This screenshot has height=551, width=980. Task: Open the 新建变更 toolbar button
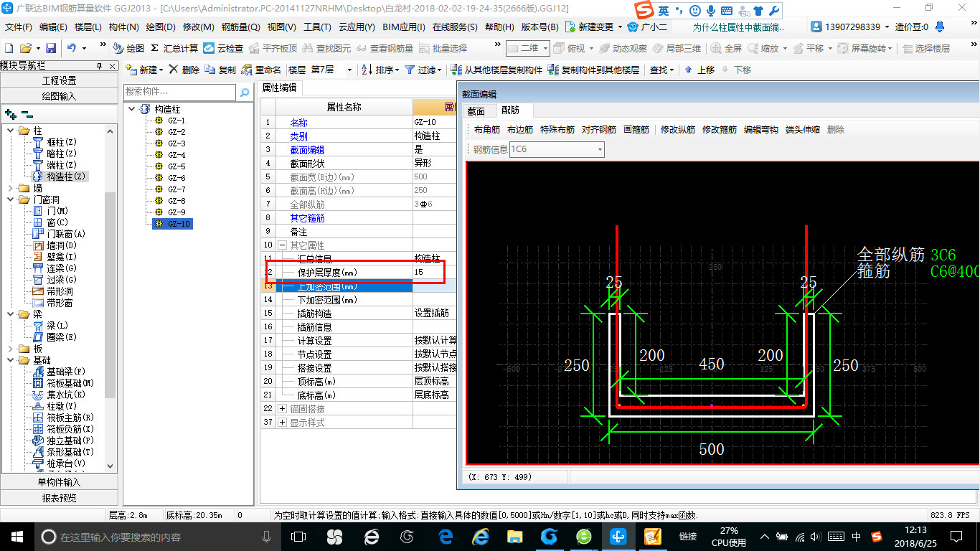coord(594,27)
